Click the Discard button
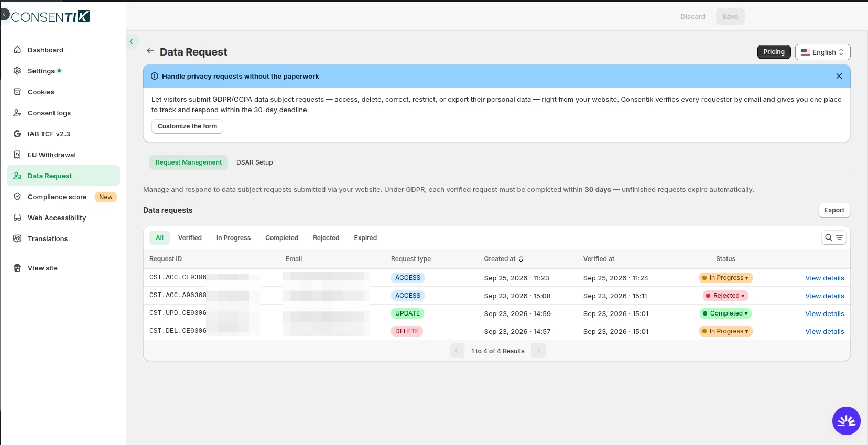The image size is (868, 445). coord(693,17)
